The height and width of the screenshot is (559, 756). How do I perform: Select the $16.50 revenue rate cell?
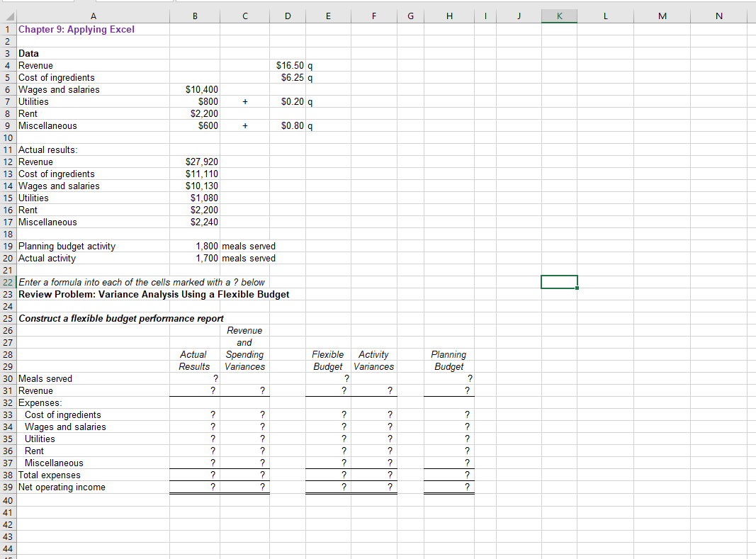click(288, 66)
